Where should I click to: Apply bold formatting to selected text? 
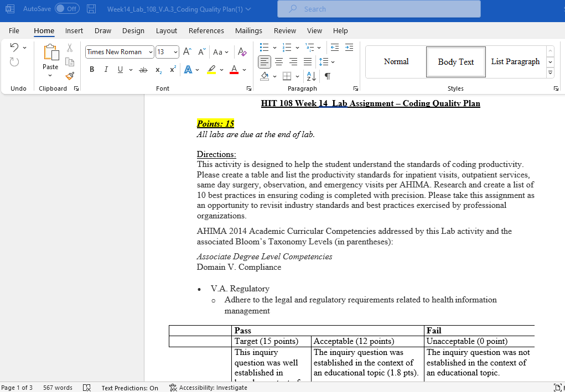[x=92, y=69]
